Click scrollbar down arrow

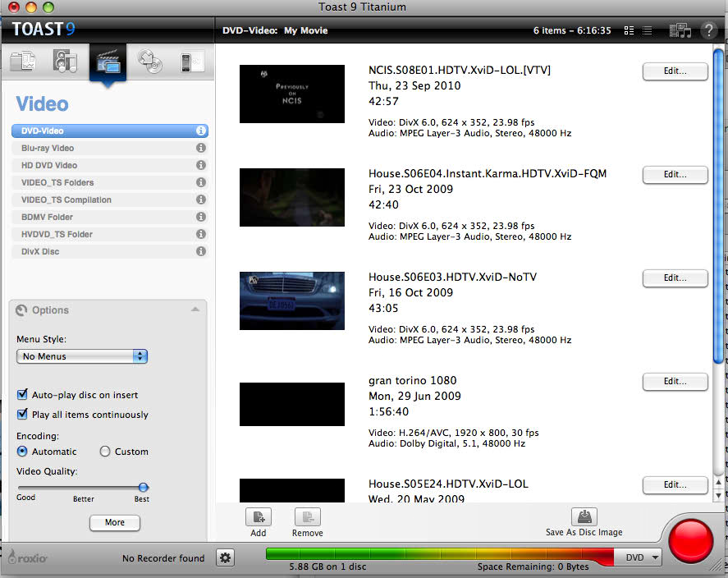718,496
